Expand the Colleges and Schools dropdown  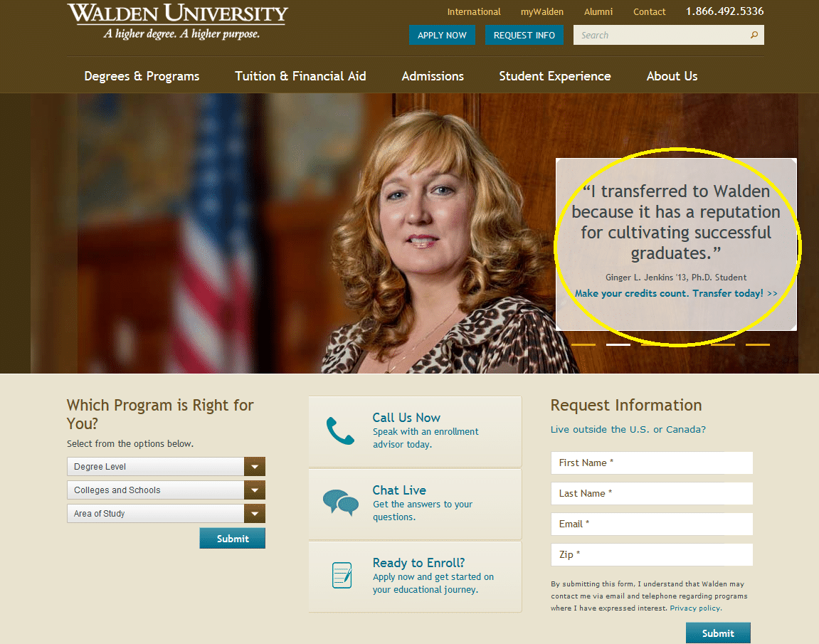166,490
